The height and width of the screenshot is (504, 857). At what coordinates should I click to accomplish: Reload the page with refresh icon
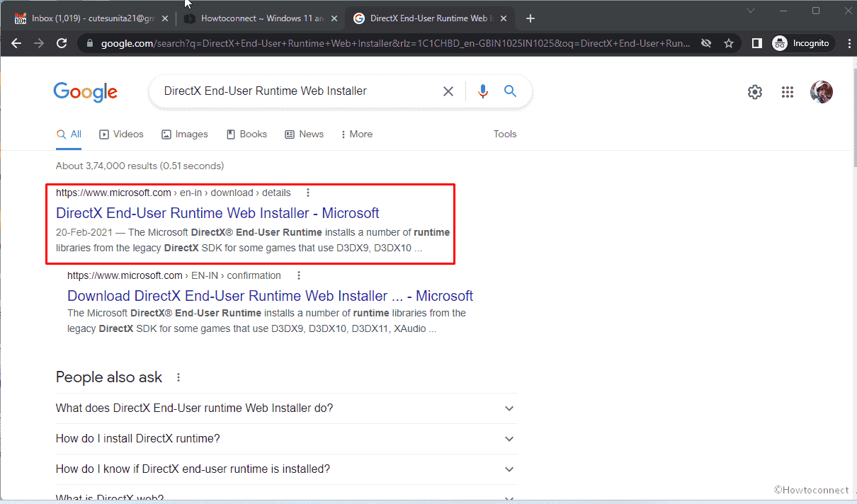point(62,43)
